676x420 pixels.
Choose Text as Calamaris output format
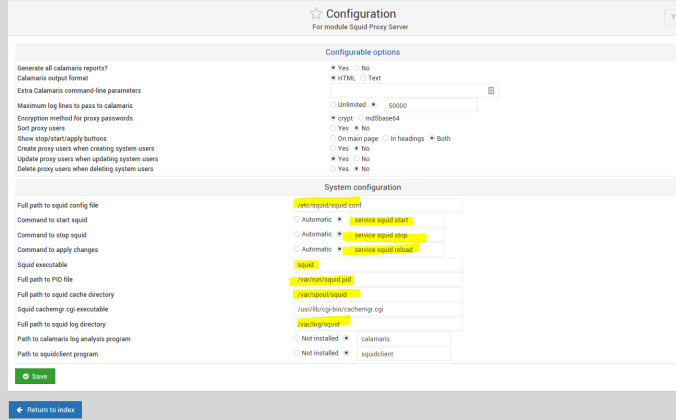363,78
